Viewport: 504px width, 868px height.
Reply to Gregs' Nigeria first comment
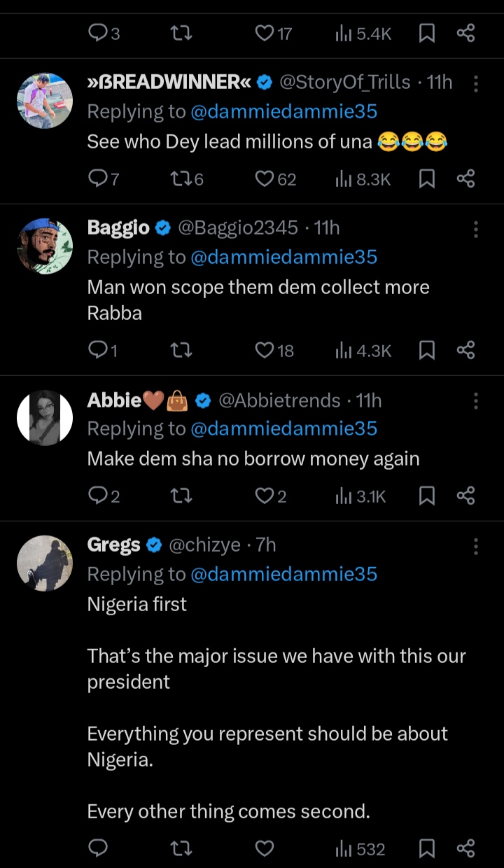98,849
